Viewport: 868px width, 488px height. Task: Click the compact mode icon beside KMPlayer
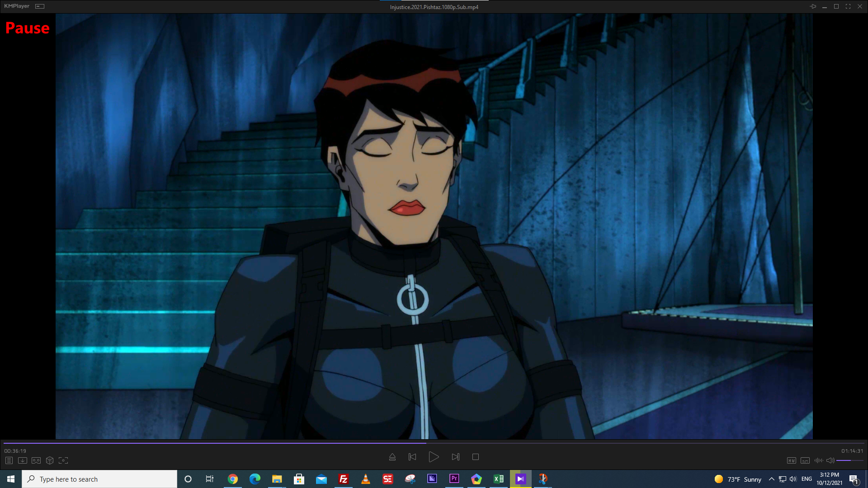click(40, 6)
